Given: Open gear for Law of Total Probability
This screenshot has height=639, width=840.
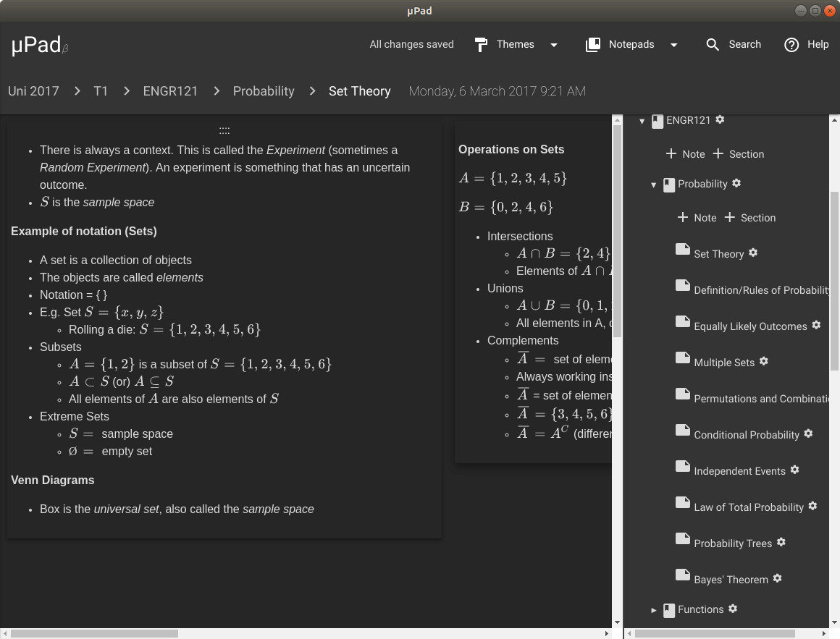Looking at the screenshot, I should (812, 506).
